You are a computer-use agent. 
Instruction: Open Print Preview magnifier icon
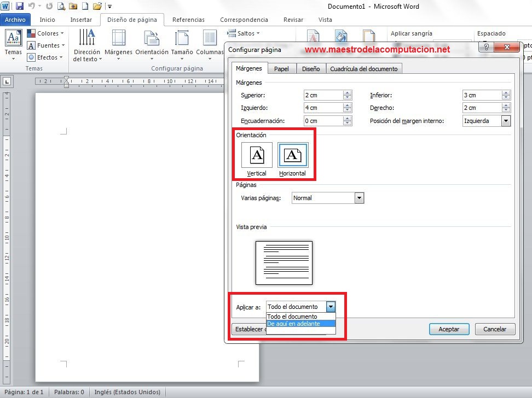[x=61, y=6]
